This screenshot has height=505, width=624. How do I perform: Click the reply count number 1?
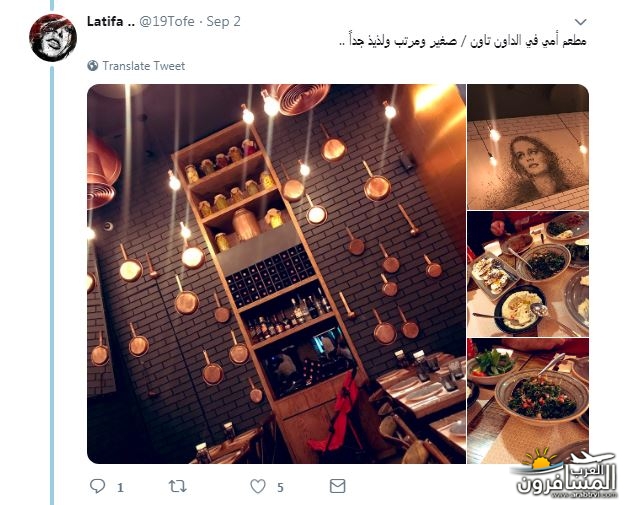pyautogui.click(x=120, y=487)
